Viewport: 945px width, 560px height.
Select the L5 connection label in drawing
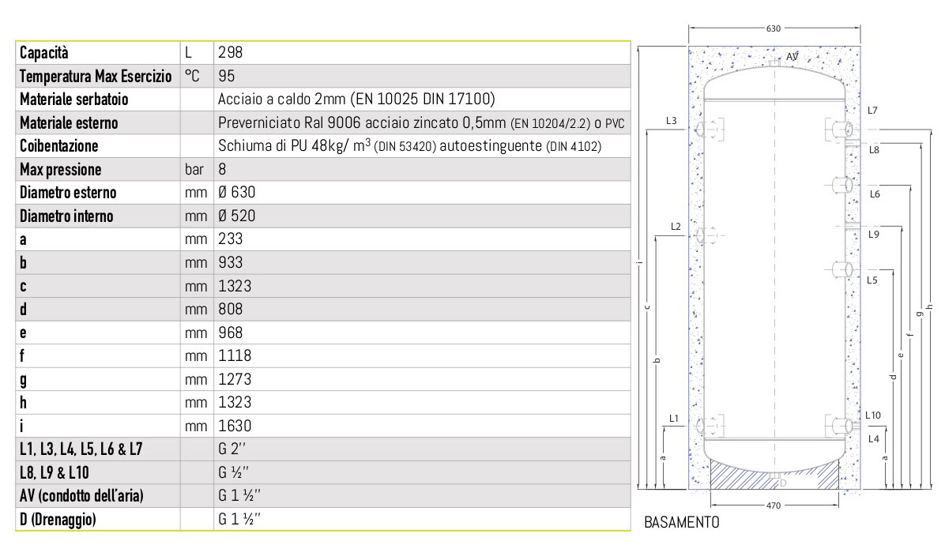872,280
